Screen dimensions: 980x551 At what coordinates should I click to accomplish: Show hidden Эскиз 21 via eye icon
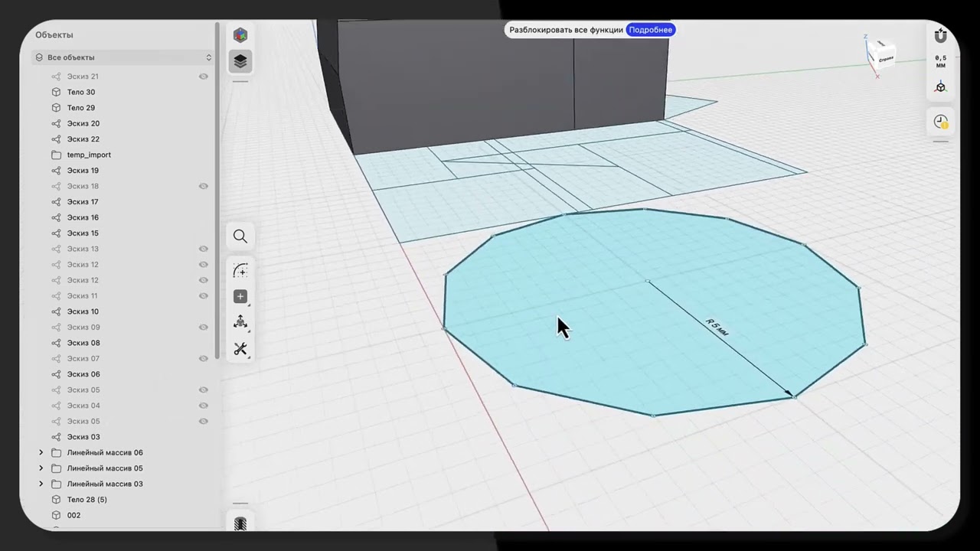pyautogui.click(x=204, y=77)
